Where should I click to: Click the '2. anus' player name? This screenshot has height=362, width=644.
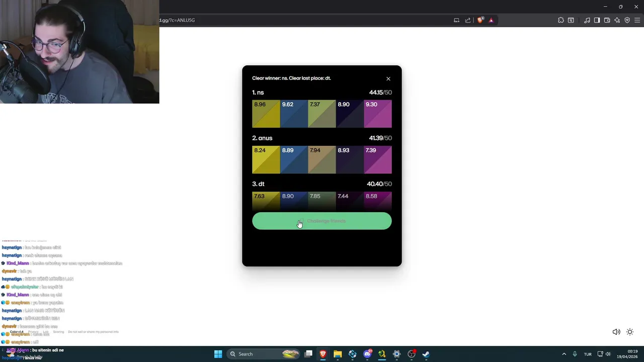(x=262, y=138)
